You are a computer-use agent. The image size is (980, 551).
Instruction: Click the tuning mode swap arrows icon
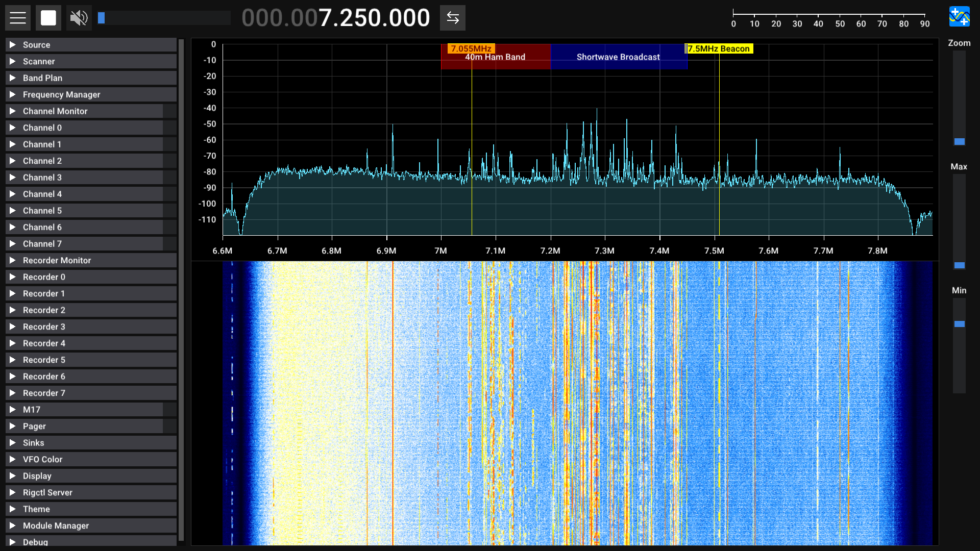pos(452,18)
